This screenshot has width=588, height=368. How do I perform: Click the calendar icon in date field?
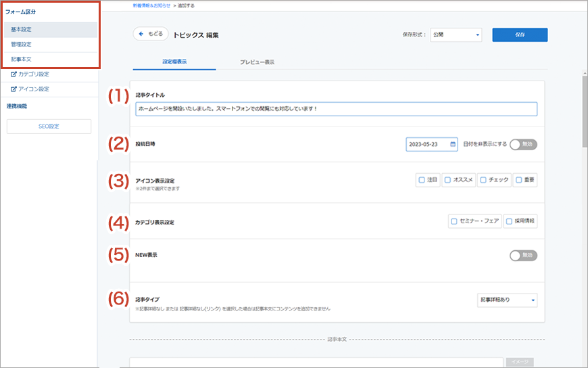coord(453,144)
